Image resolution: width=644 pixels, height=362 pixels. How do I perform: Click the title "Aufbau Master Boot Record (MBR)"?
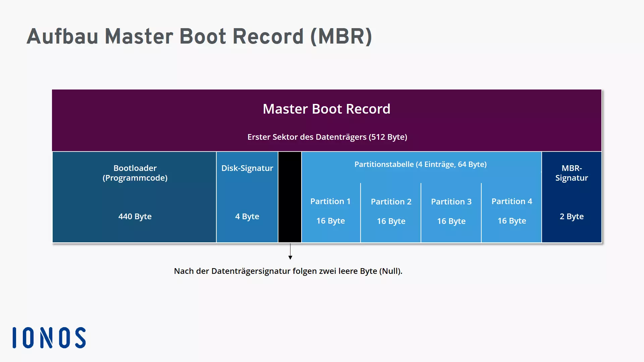199,36
